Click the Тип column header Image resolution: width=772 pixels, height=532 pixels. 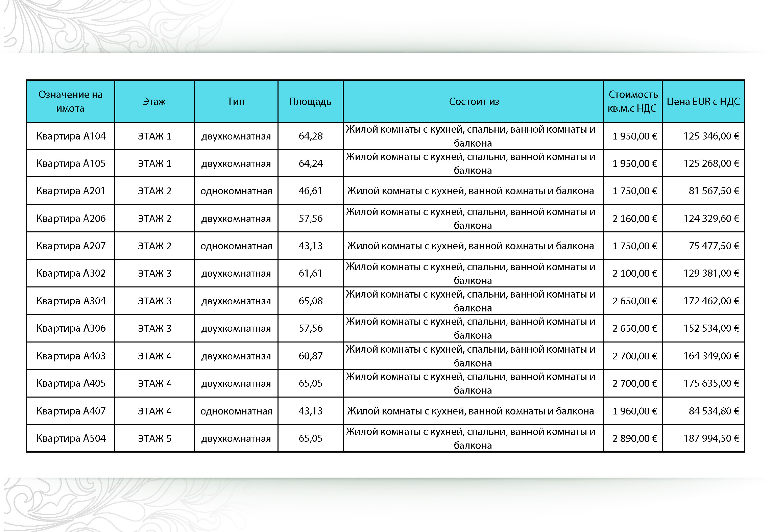tap(236, 101)
